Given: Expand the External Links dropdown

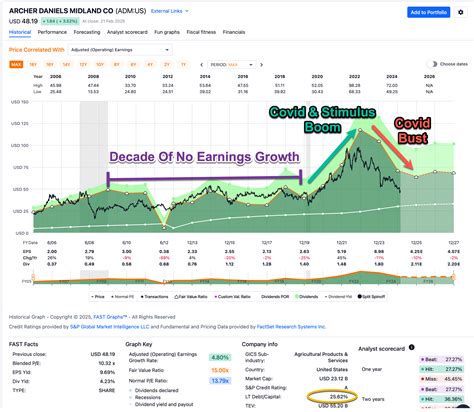Looking at the screenshot, I should point(170,11).
